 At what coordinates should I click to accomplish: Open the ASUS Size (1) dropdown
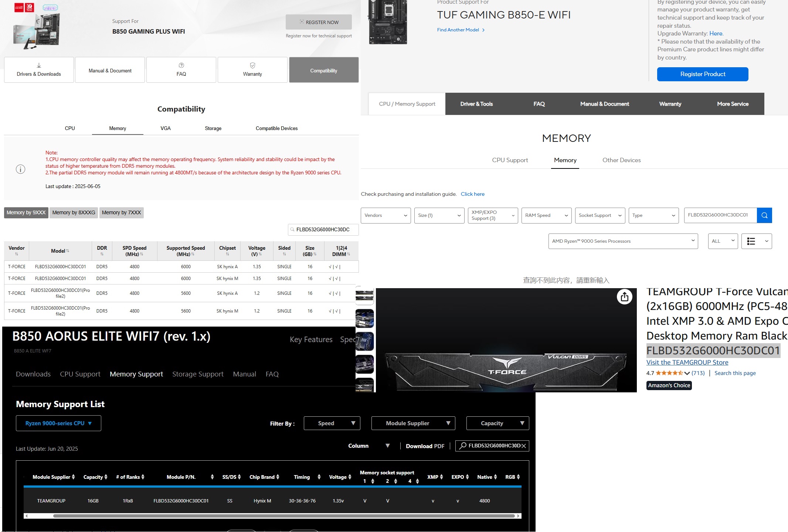click(x=439, y=215)
